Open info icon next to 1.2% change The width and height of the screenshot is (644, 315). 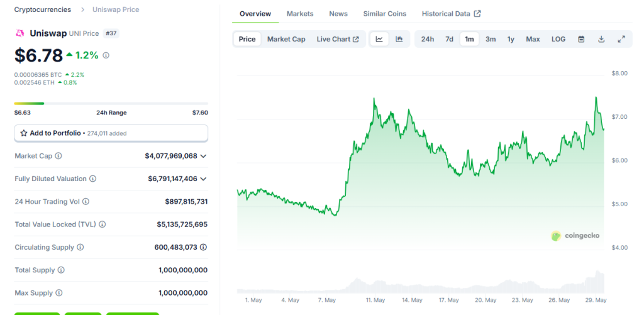106,55
